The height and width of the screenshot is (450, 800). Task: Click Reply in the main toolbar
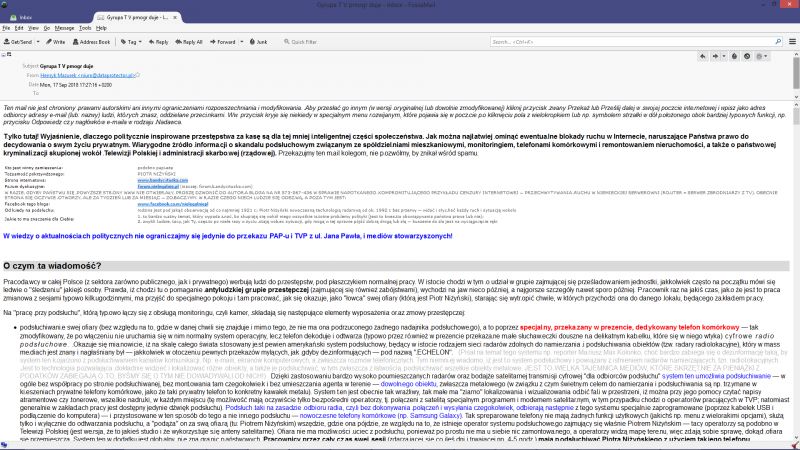pos(159,42)
